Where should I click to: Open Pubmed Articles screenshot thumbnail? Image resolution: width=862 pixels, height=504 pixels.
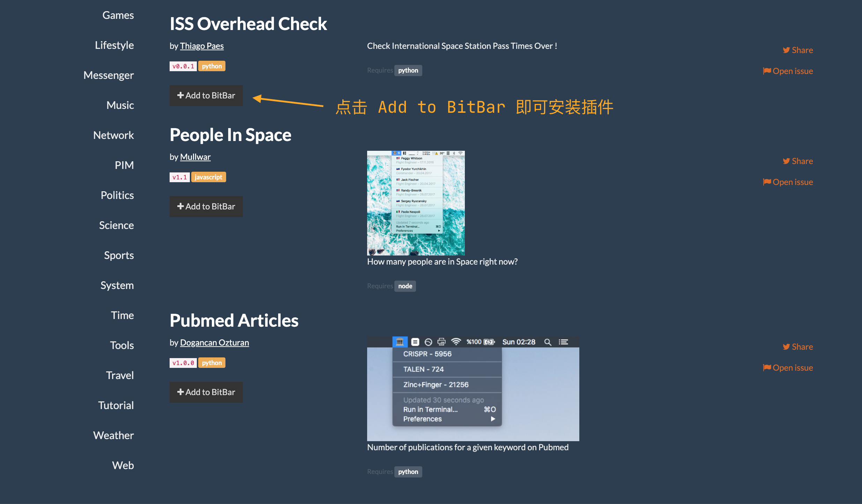(473, 389)
